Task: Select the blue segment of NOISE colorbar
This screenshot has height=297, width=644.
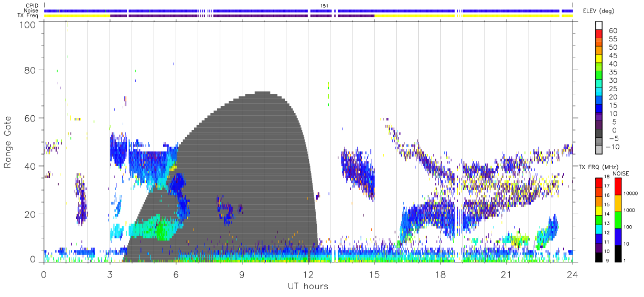Action: click(617, 236)
